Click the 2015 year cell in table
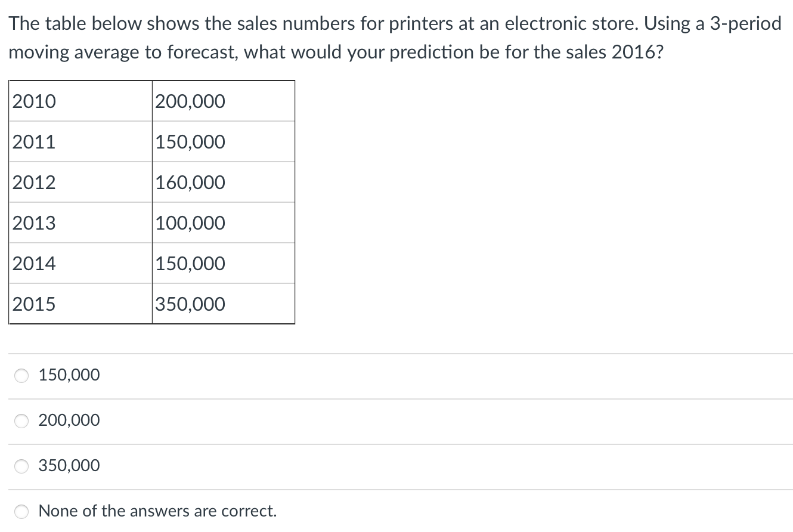This screenshot has width=793, height=532. tap(80, 304)
